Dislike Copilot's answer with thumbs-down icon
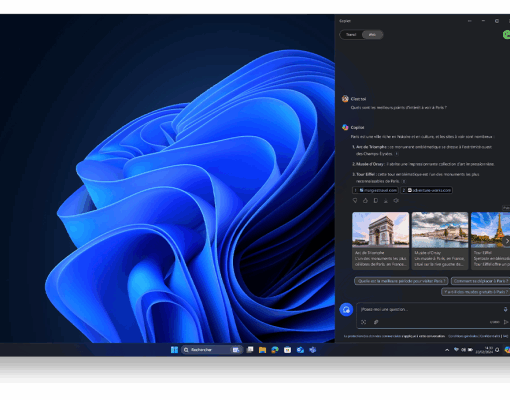Viewport: 510px width, 400px height. 355,200
